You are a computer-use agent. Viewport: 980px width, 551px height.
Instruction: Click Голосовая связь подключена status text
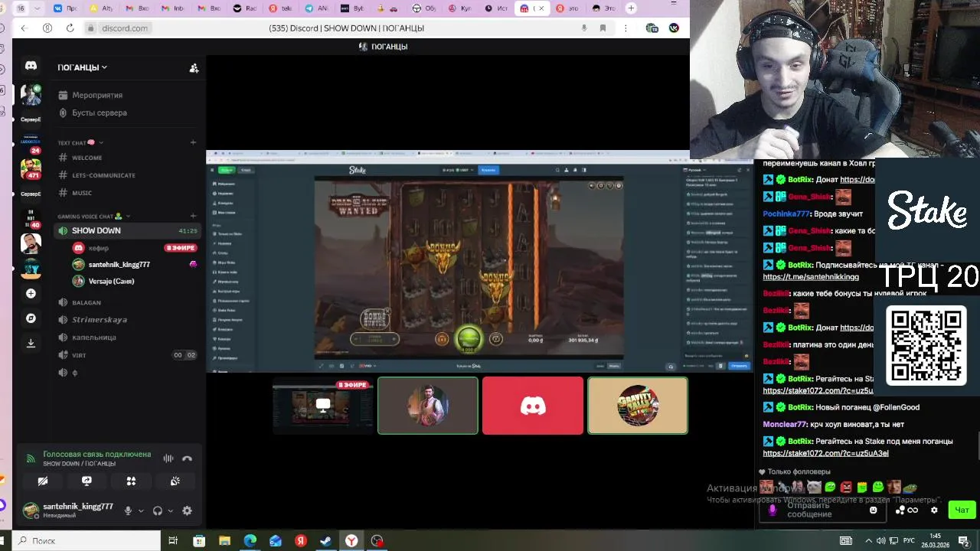(x=96, y=454)
